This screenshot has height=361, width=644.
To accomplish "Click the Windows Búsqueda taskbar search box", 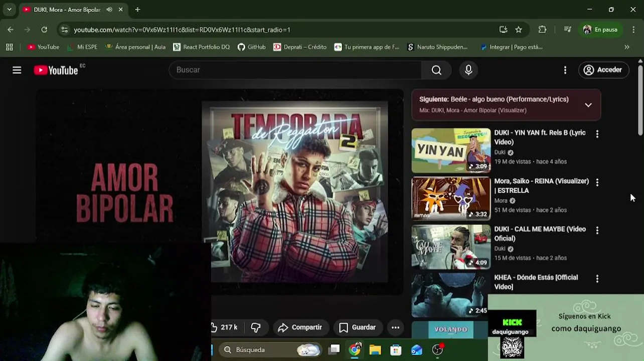I will (x=270, y=349).
